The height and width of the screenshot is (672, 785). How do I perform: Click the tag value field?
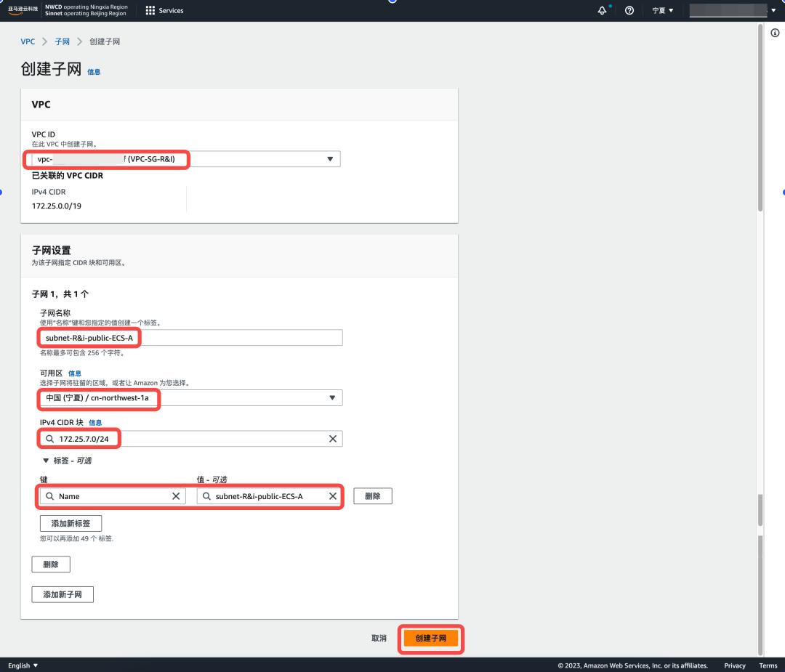270,496
